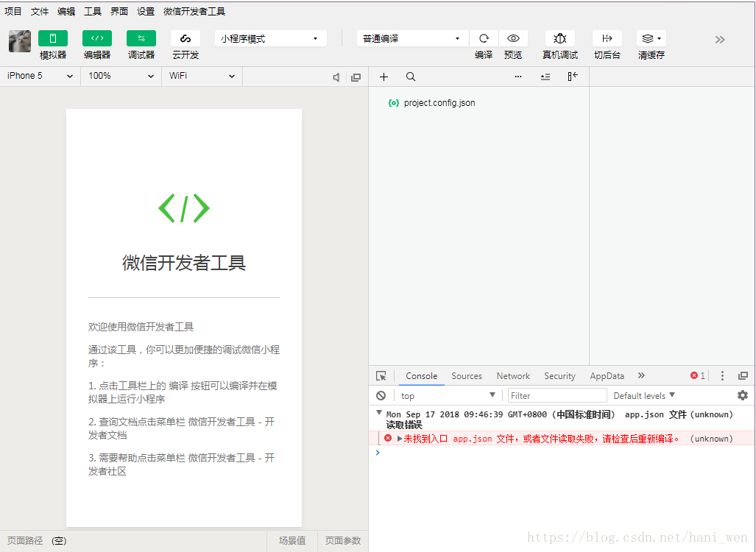The width and height of the screenshot is (756, 552).
Task: Mute the simulator sound
Action: pyautogui.click(x=336, y=77)
